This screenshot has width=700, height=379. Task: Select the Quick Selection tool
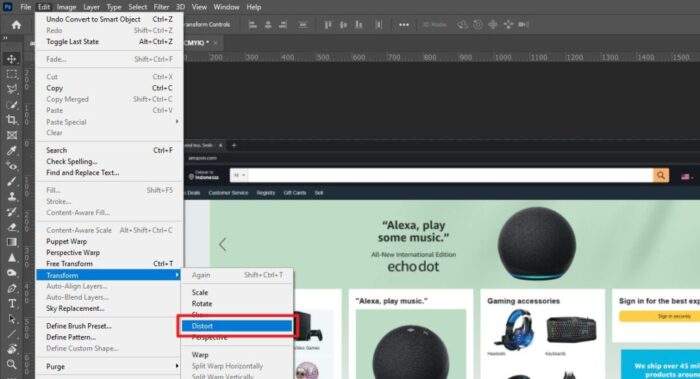(12, 104)
